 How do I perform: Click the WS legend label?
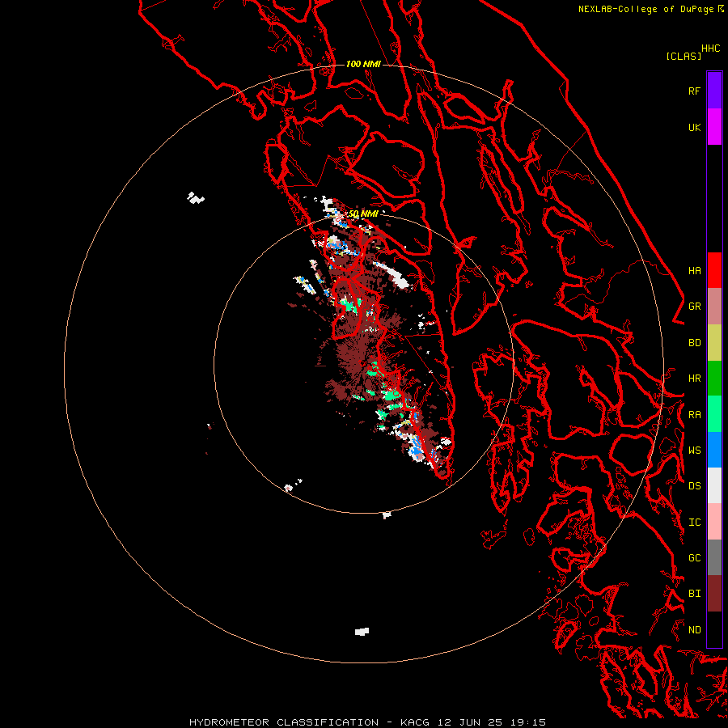click(694, 450)
